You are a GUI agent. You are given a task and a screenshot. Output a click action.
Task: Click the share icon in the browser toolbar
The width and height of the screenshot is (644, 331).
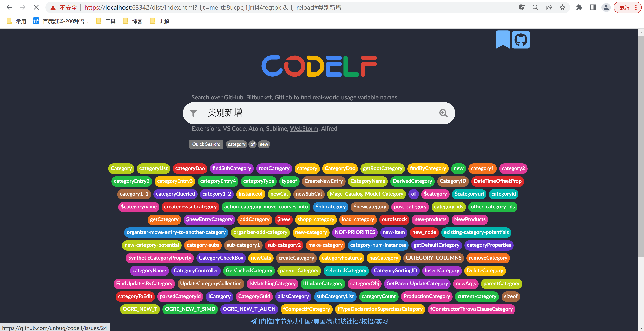(549, 7)
